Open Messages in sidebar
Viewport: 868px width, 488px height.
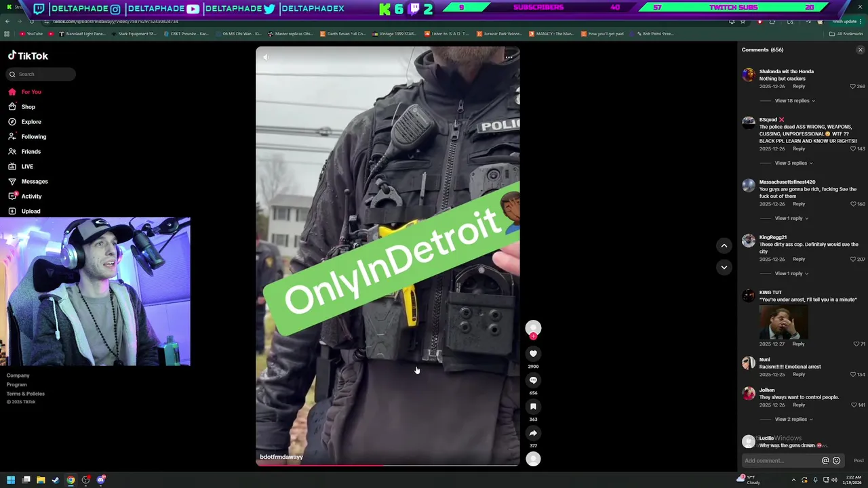(x=34, y=181)
